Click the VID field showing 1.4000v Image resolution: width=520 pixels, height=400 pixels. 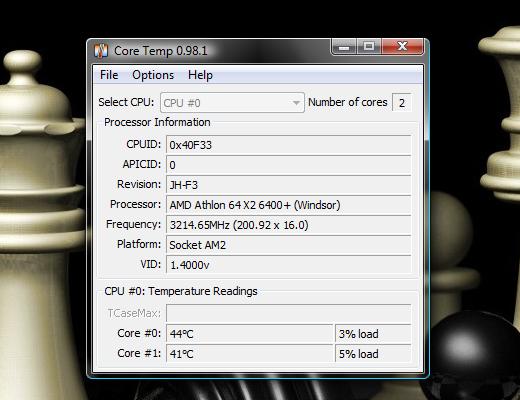pos(289,265)
